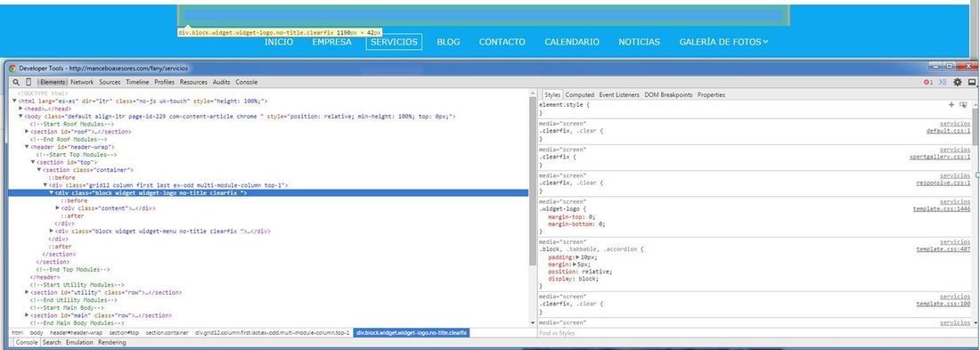This screenshot has width=980, height=350.
Task: Open the Sources panel
Action: [110, 82]
